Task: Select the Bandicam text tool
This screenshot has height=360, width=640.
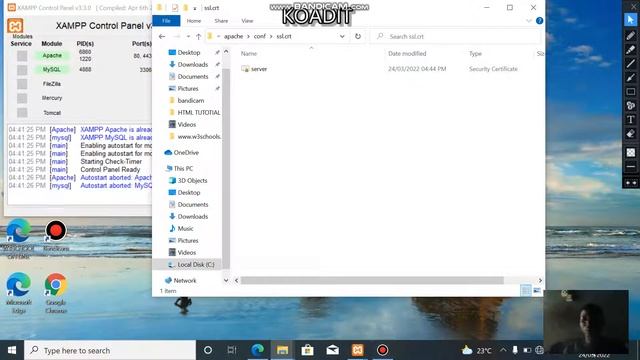Action: [x=631, y=120]
